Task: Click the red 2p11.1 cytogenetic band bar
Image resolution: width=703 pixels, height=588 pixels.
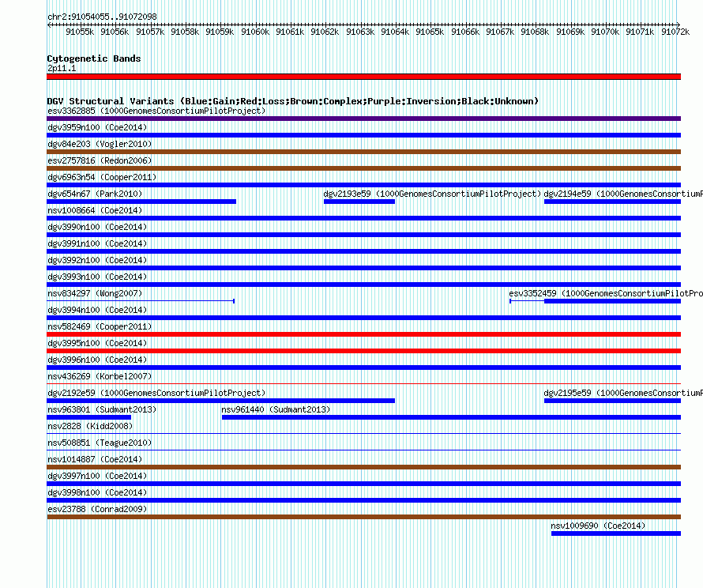Action: click(363, 77)
